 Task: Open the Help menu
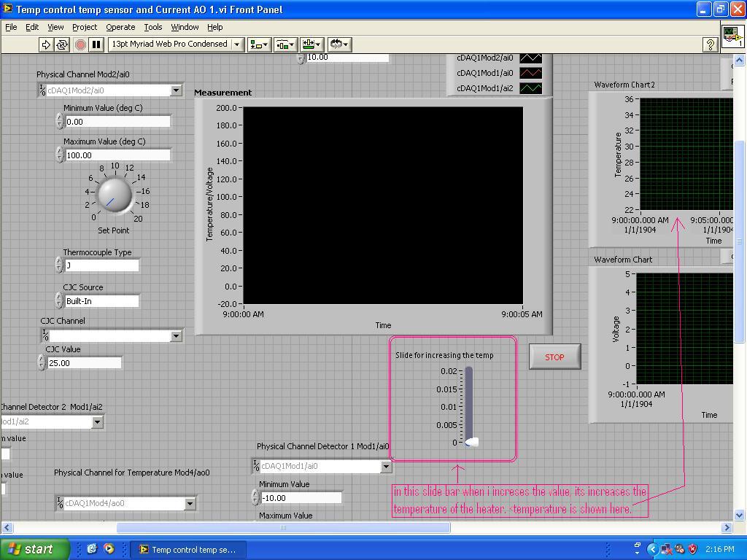215,27
